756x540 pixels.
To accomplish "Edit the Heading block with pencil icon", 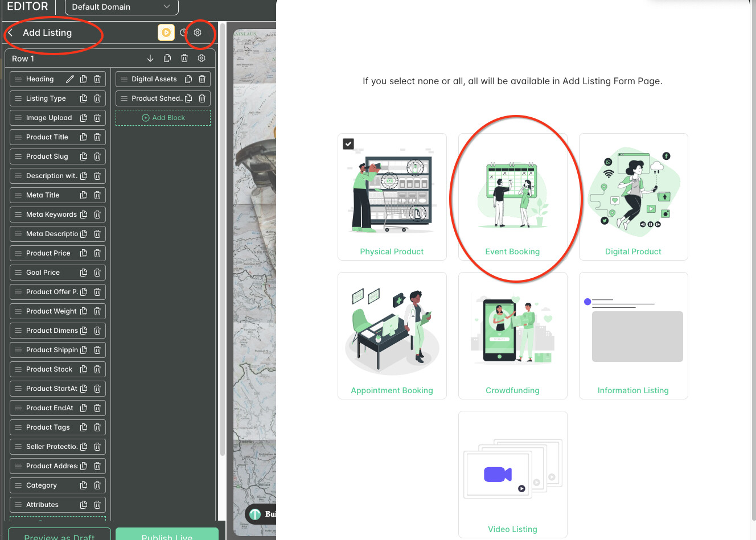I will (70, 79).
